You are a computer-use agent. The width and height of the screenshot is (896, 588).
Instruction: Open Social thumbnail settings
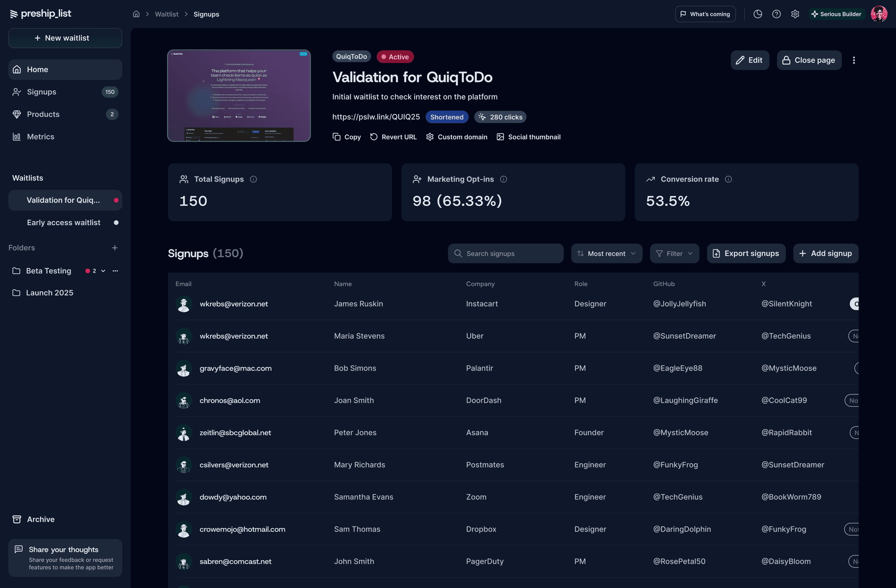[x=500, y=136]
